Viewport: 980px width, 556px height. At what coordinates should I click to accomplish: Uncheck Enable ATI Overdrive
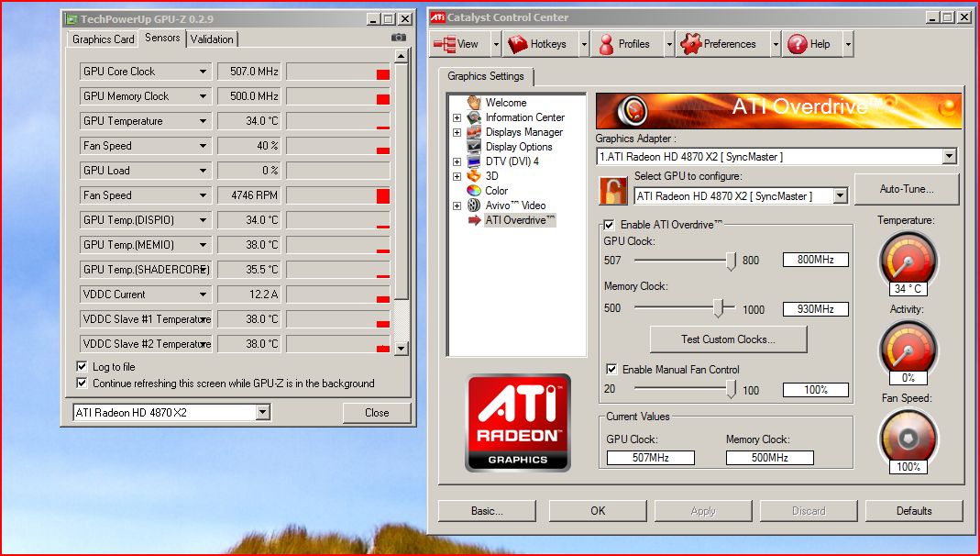(x=609, y=225)
